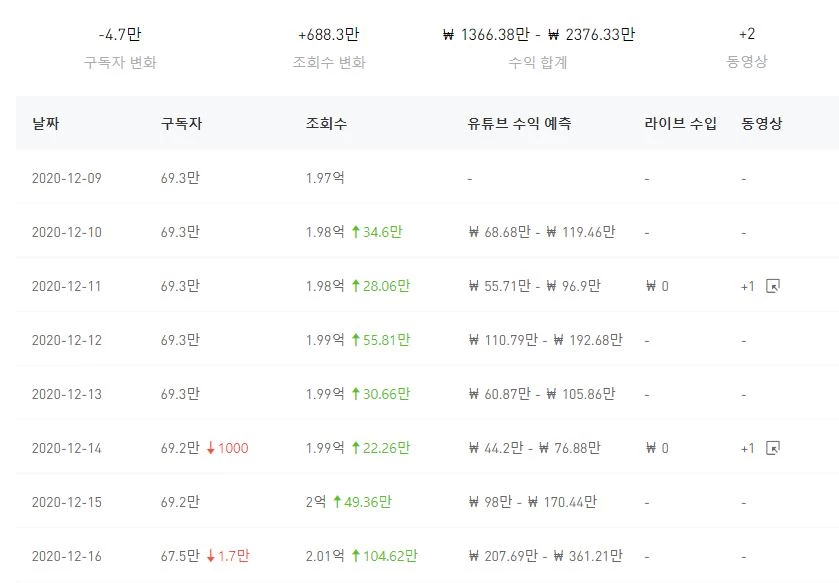
Task: Click the green up arrow beside 55.81만
Action: click(355, 340)
